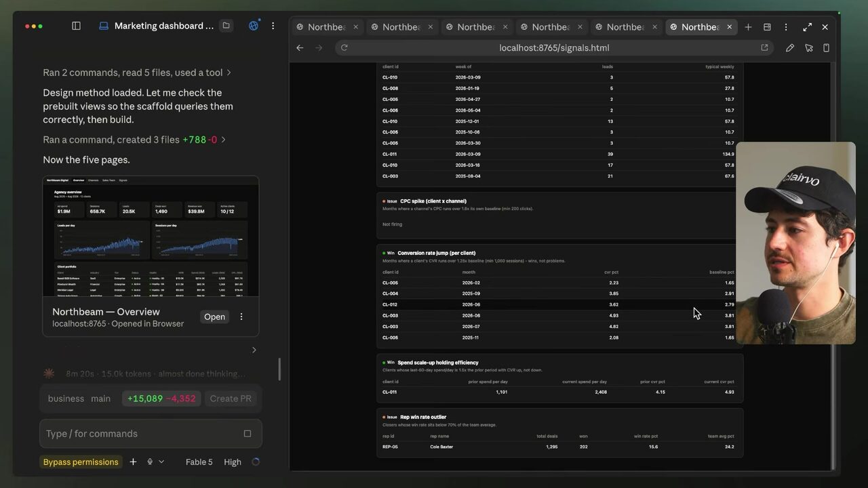Open the microphone options dropdown chevron
Screen dimensions: 868x488
[161, 462]
